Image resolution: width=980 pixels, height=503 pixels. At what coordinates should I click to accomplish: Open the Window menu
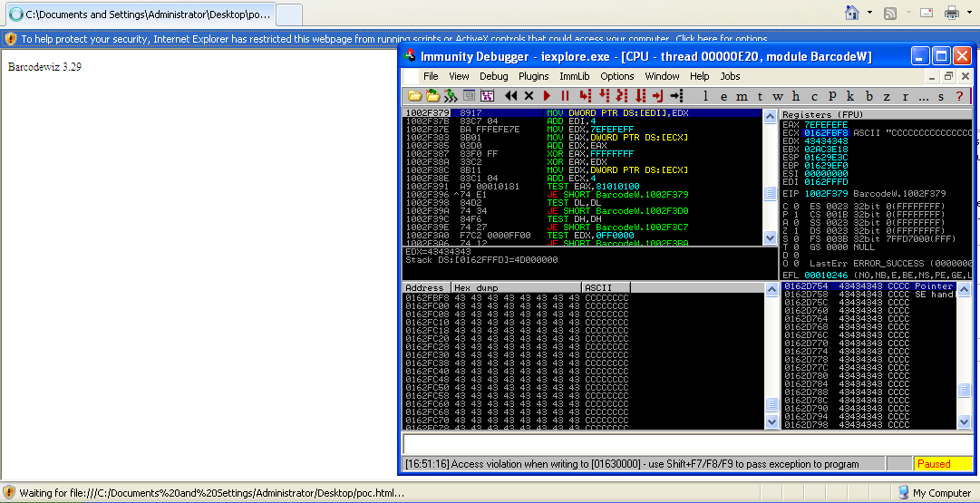coord(662,76)
